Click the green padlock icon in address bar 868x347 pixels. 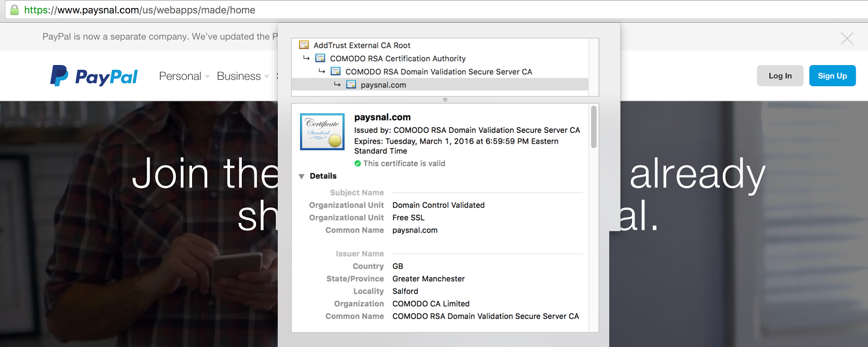click(14, 10)
